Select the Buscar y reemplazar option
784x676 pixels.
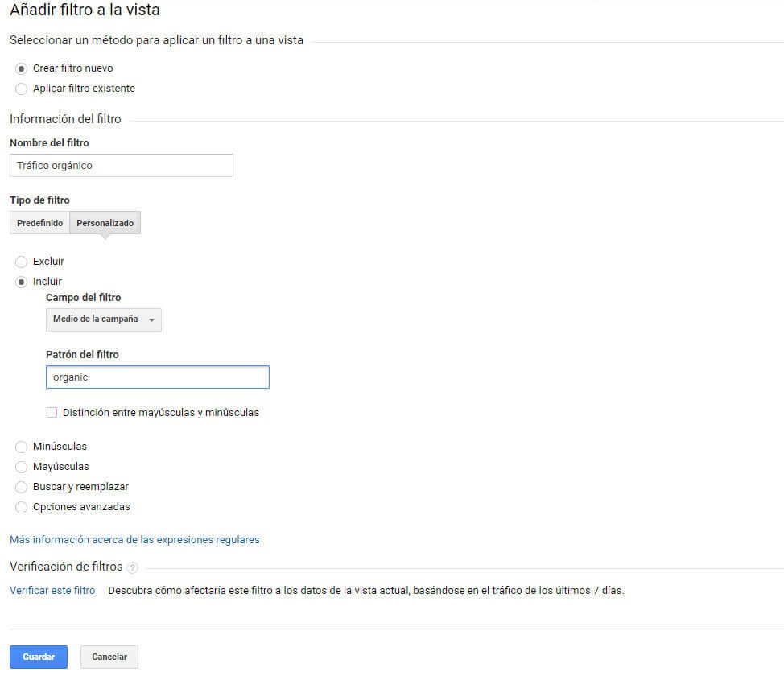pyautogui.click(x=22, y=487)
